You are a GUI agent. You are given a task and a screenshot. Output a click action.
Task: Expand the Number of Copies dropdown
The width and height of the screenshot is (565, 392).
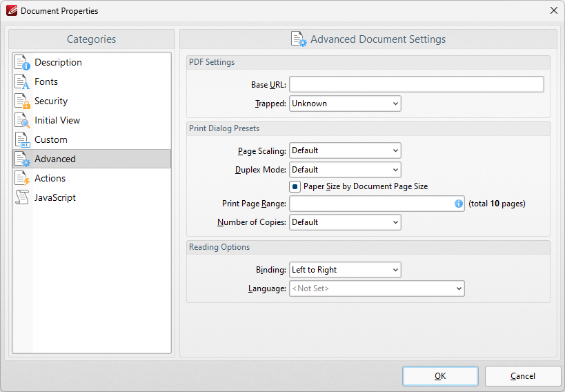coord(345,222)
